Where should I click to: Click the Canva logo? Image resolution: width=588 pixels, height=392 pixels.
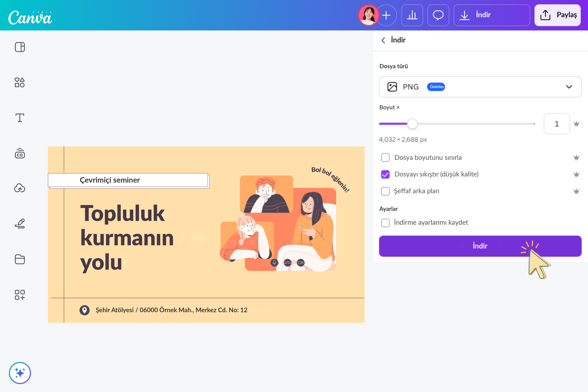30,17
